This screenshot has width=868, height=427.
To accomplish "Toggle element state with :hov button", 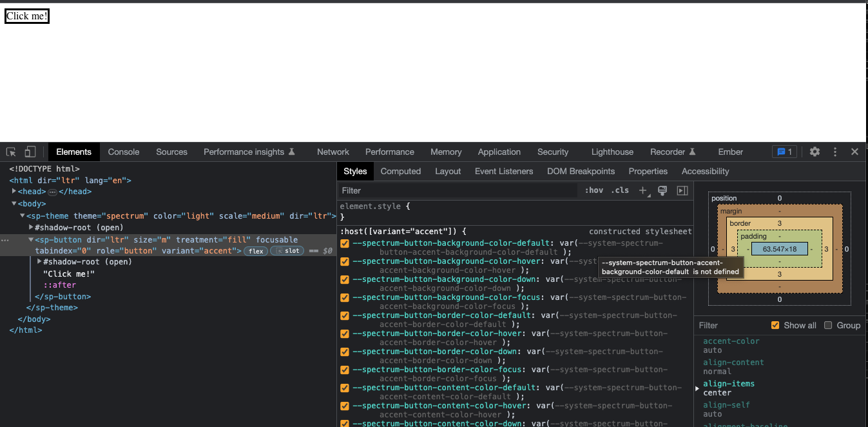I will tap(593, 190).
